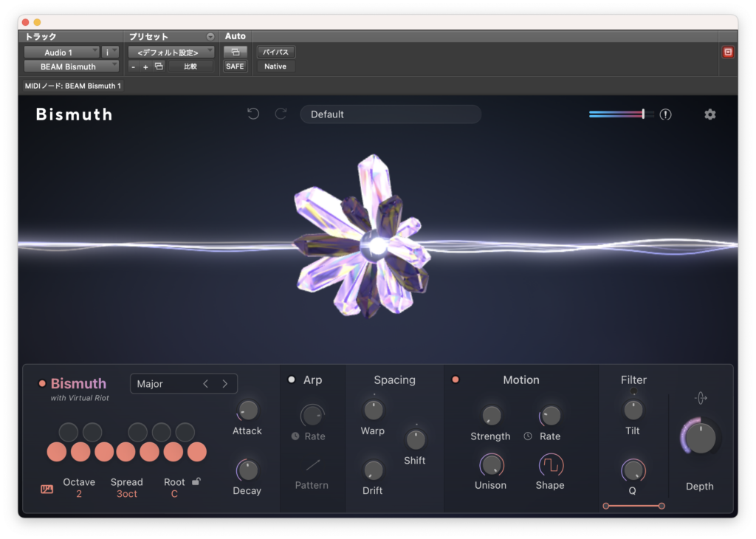Open the settings gear icon

(x=709, y=114)
